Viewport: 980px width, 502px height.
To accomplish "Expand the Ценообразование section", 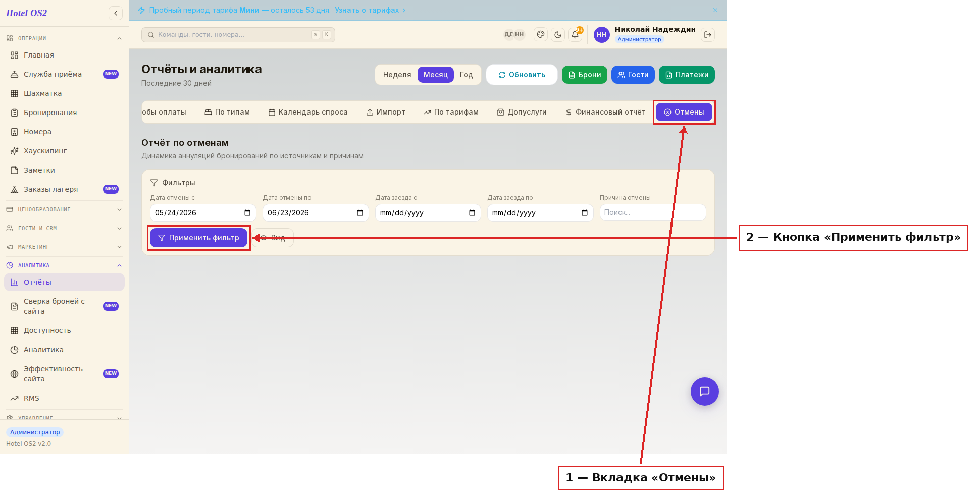I will point(65,209).
